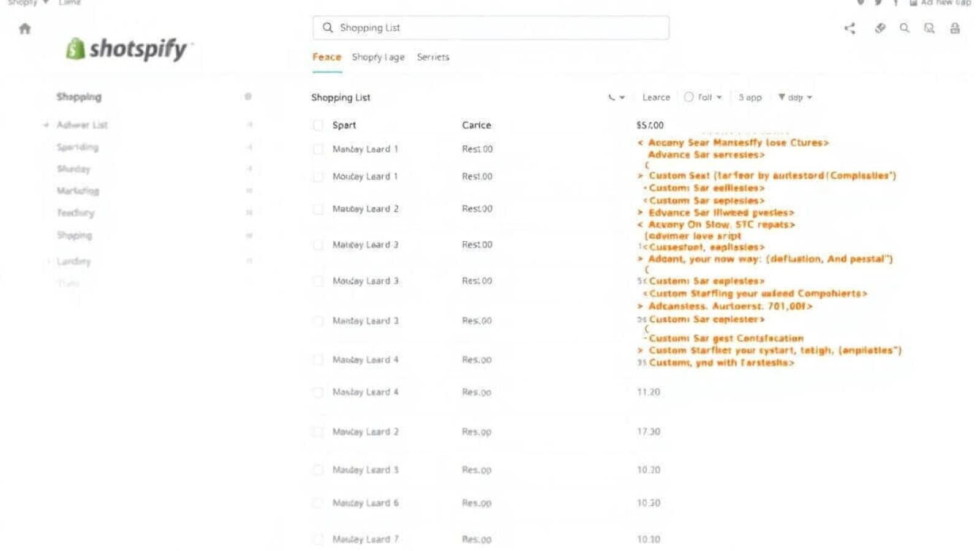Screen dimensions: 980x551
Task: Open Shoping in the sidebar
Action: (x=74, y=235)
